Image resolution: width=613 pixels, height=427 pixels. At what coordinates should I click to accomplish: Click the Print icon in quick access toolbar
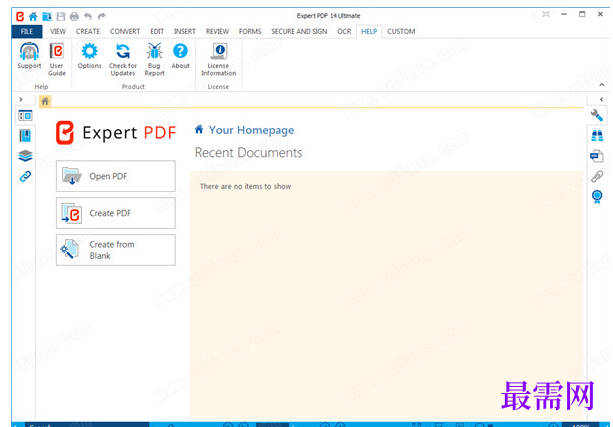point(74,16)
